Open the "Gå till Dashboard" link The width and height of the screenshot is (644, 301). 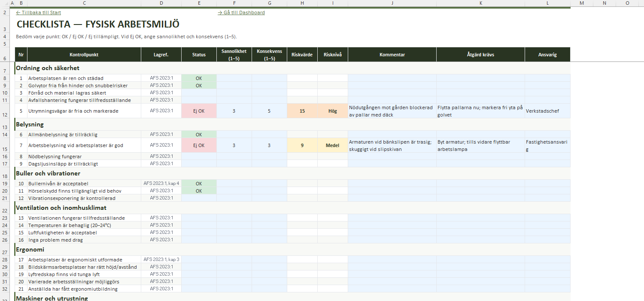241,12
